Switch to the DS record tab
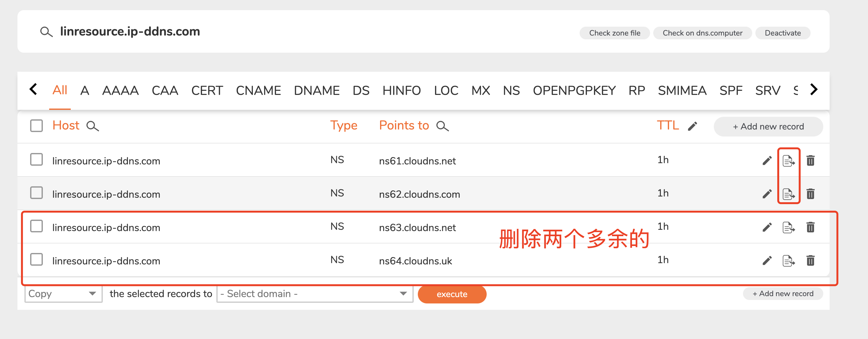 tap(361, 90)
